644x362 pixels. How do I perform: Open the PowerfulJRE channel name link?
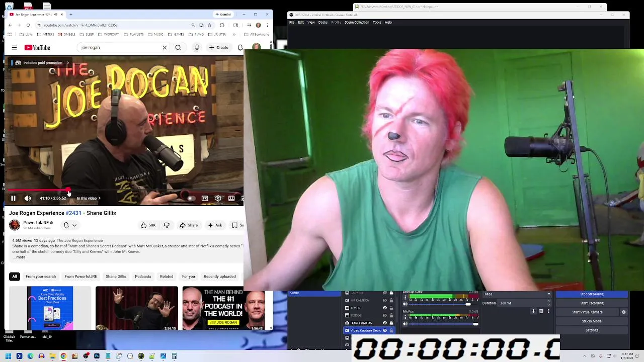pos(36,223)
